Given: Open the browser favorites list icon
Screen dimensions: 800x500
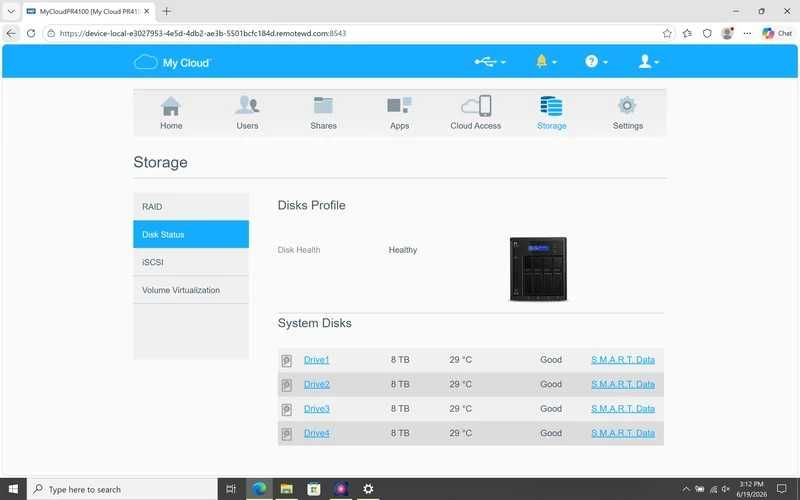Looking at the screenshot, I should pyautogui.click(x=687, y=33).
